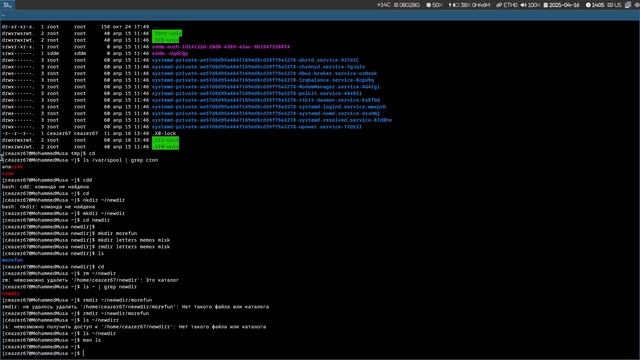Click the blue 'morefun' ls output
Viewport: 640px width, 360px height.
pyautogui.click(x=12, y=260)
